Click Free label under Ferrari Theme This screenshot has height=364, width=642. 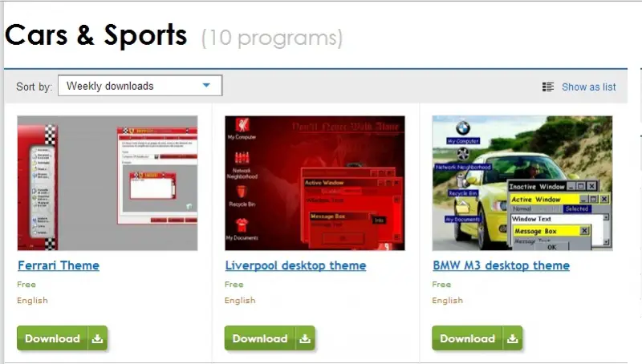tap(26, 285)
